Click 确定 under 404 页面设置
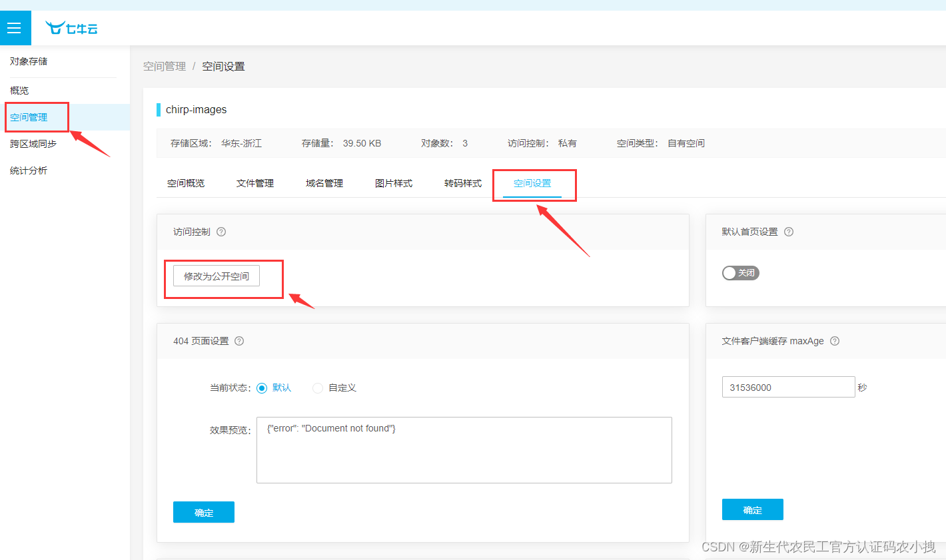The image size is (946, 560). pyautogui.click(x=204, y=512)
